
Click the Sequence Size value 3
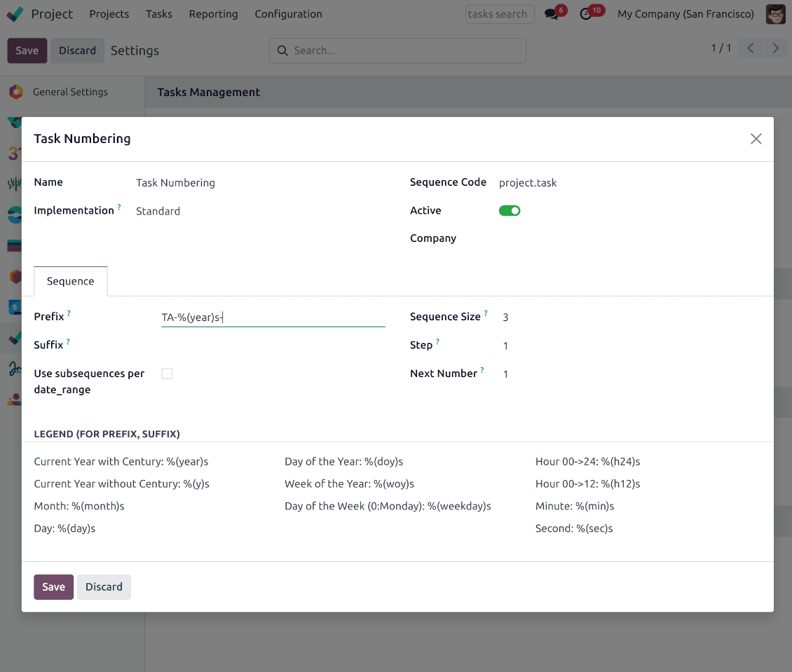click(x=505, y=317)
